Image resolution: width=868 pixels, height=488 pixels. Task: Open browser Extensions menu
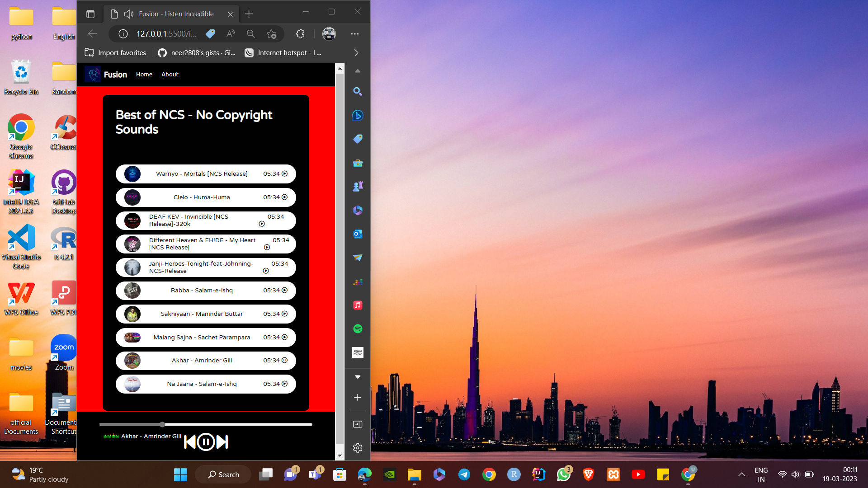(300, 34)
